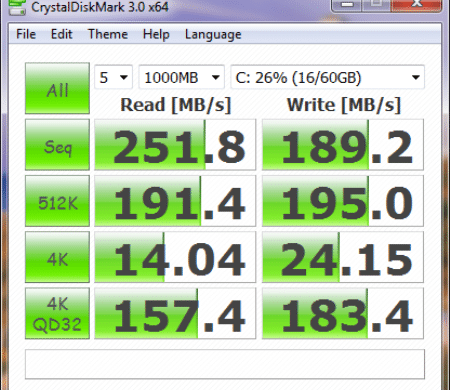Open the Edit menu
Screen dimensions: 450x390
pyautogui.click(x=61, y=34)
